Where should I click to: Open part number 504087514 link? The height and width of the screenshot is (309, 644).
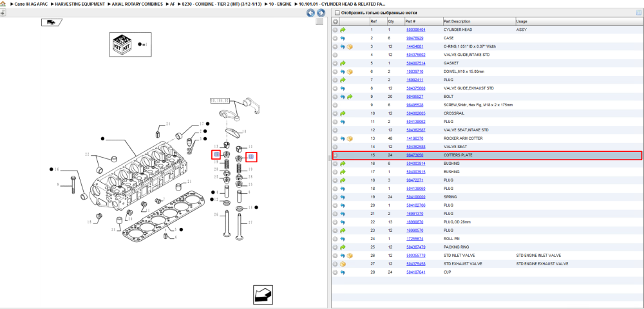coord(415,63)
